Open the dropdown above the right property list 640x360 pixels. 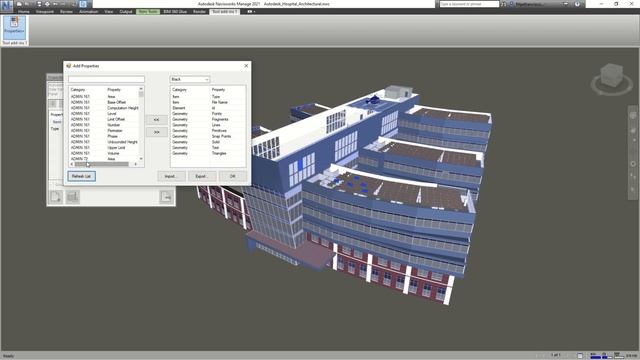pos(190,79)
